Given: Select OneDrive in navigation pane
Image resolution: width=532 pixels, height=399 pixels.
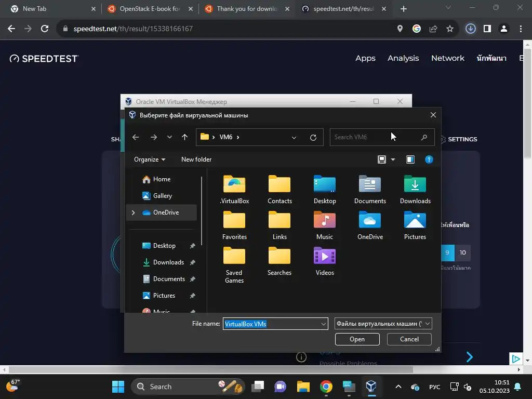Looking at the screenshot, I should (x=162, y=212).
